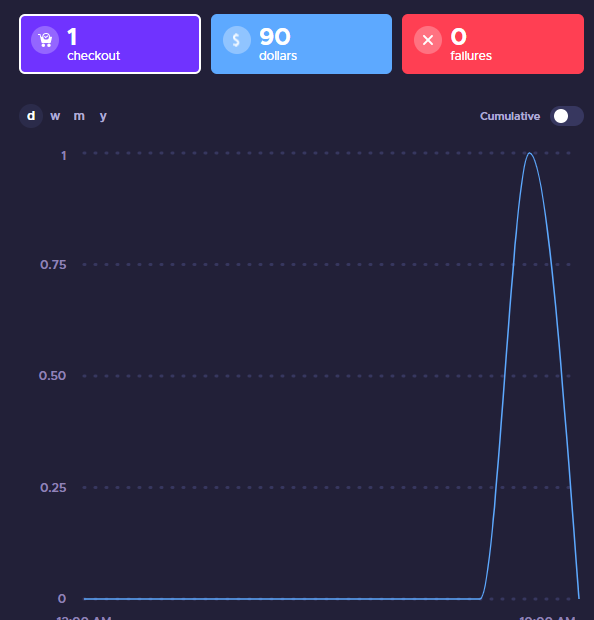Viewport: 594px width, 620px height.
Task: Click the dollar sign icon
Action: [x=236, y=40]
